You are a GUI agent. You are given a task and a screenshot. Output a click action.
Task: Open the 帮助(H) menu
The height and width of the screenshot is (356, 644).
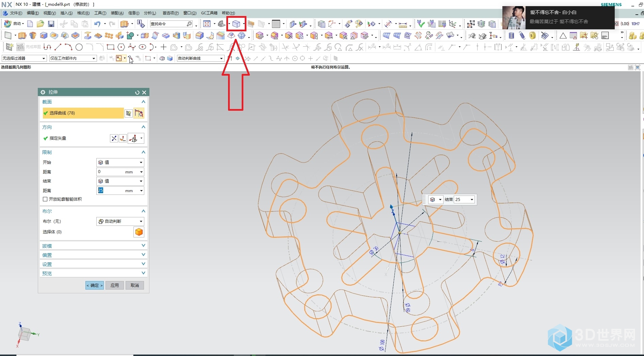(228, 13)
